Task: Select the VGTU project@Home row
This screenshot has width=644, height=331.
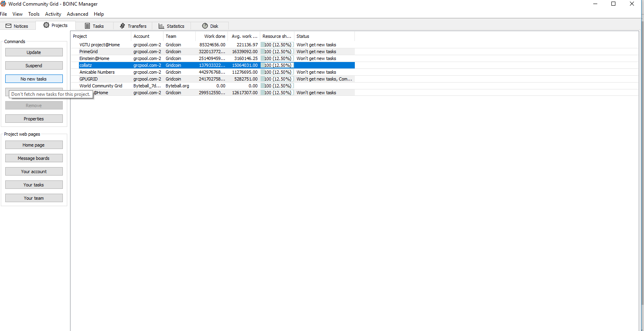Action: pyautogui.click(x=213, y=45)
